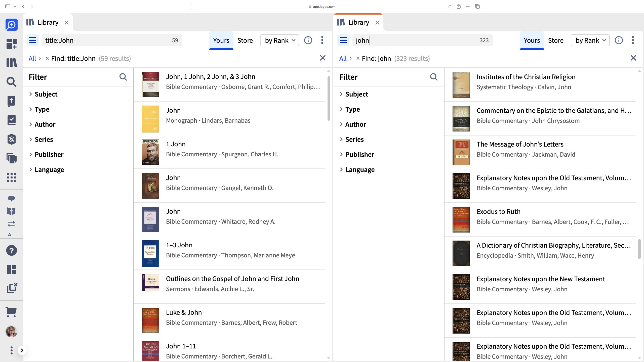Open the Search magnifier in sidebar
This screenshot has width=644, height=362.
pyautogui.click(x=12, y=82)
